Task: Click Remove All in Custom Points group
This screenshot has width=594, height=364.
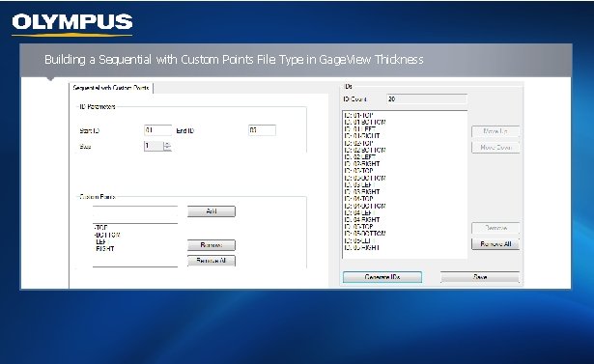Action: pos(212,261)
